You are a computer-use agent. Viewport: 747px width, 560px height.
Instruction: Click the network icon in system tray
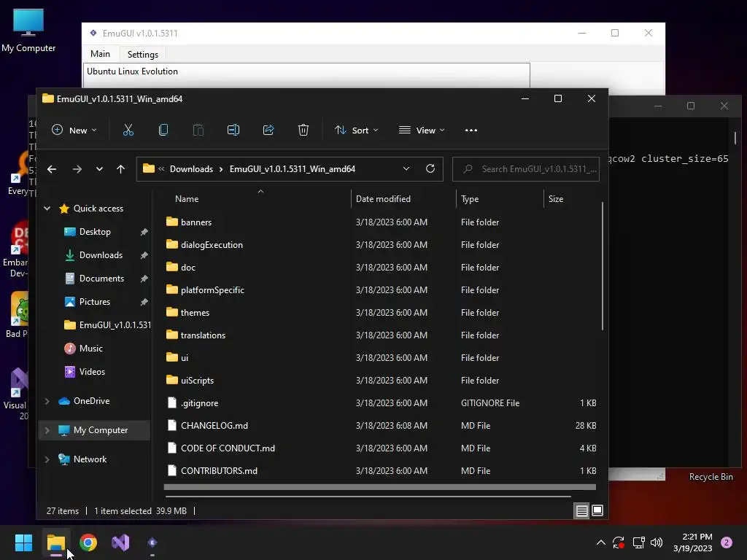click(x=638, y=542)
